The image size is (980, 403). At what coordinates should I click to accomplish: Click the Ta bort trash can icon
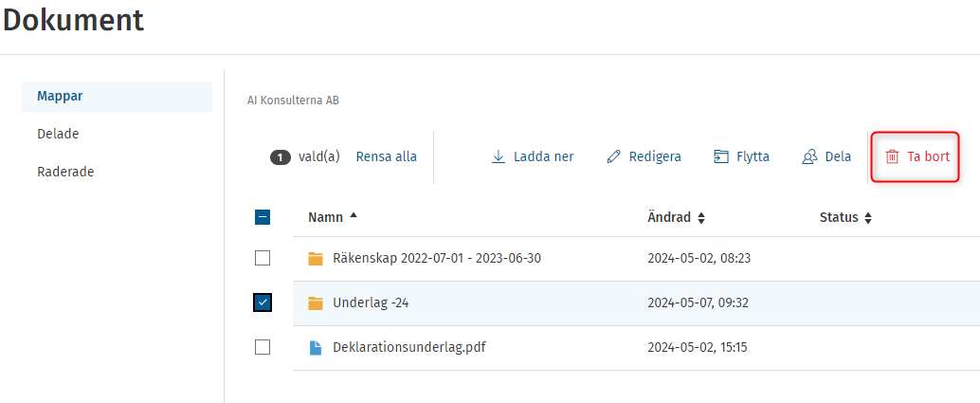coord(893,156)
